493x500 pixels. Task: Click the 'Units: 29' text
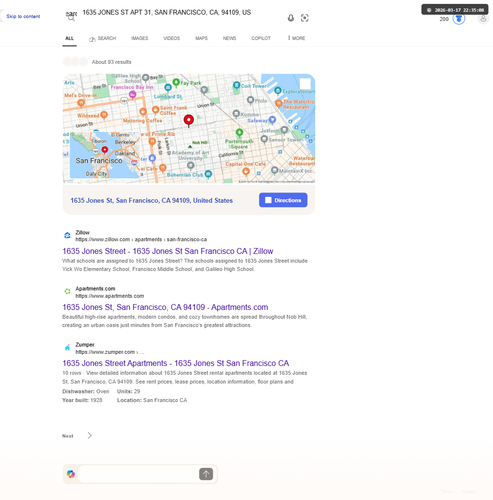[129, 391]
